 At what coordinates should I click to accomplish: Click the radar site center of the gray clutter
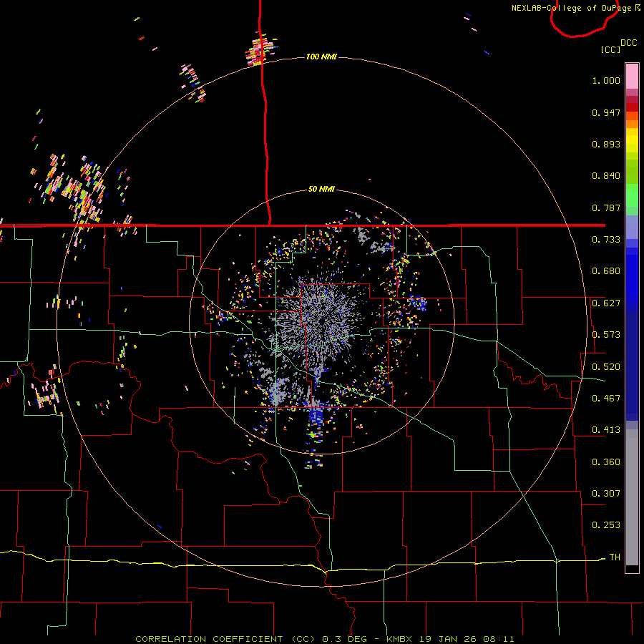(323, 323)
